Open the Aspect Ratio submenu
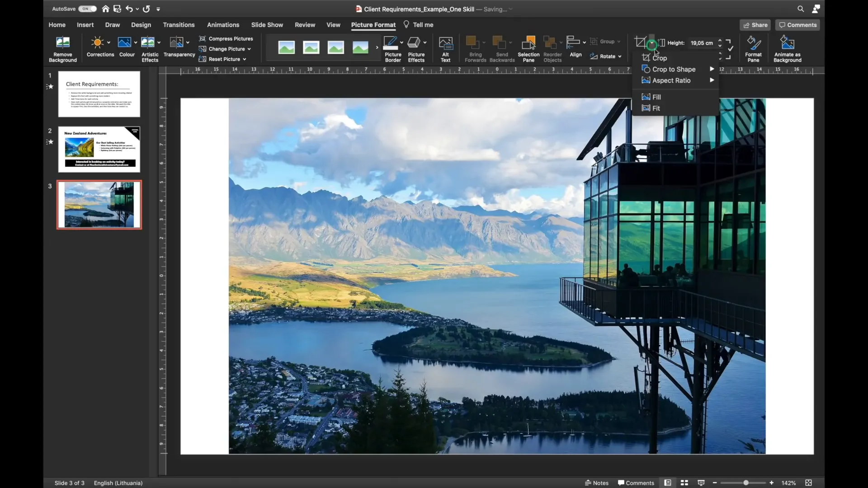The height and width of the screenshot is (488, 868). coord(670,80)
